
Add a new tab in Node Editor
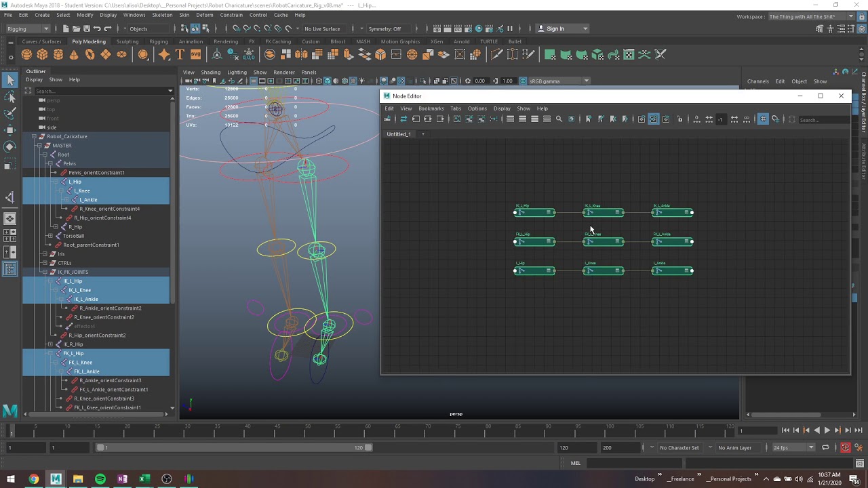click(423, 134)
